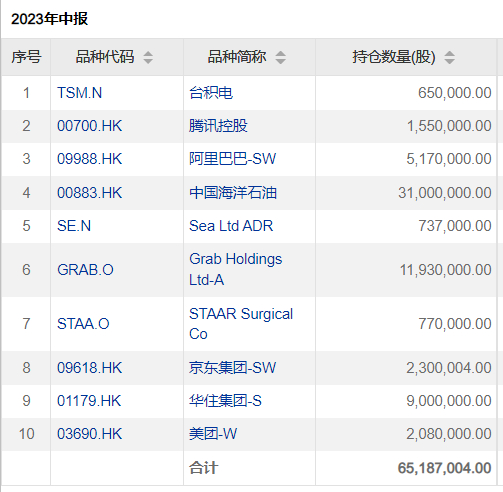This screenshot has height=492, width=503.
Task: Select the 序号 column header
Action: coord(26,57)
